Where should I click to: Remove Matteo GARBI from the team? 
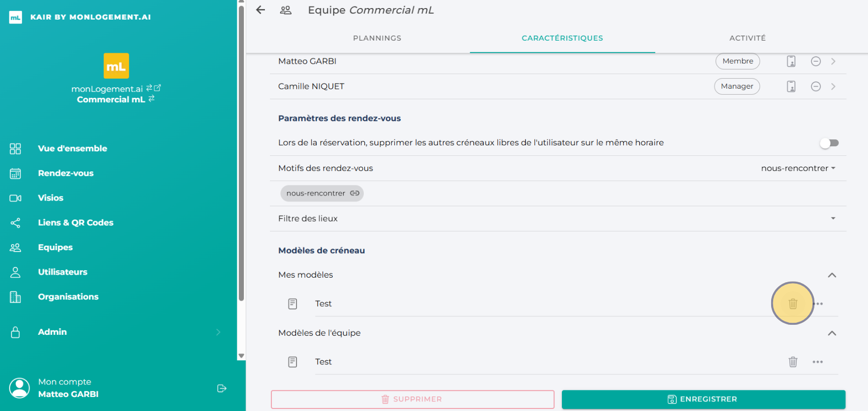(x=815, y=61)
